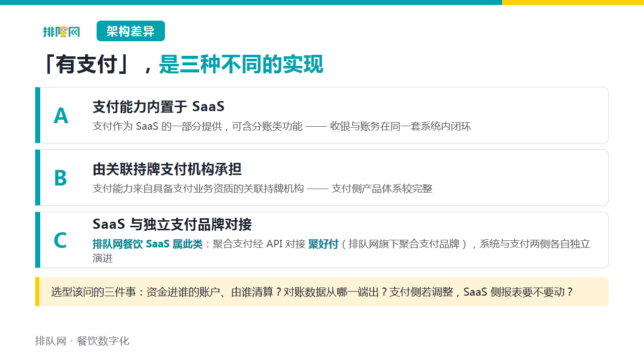Viewport: 644px width, 362px height.
Task: Click footer text 排队网 · 餐饮数字化
Action: click(x=83, y=341)
